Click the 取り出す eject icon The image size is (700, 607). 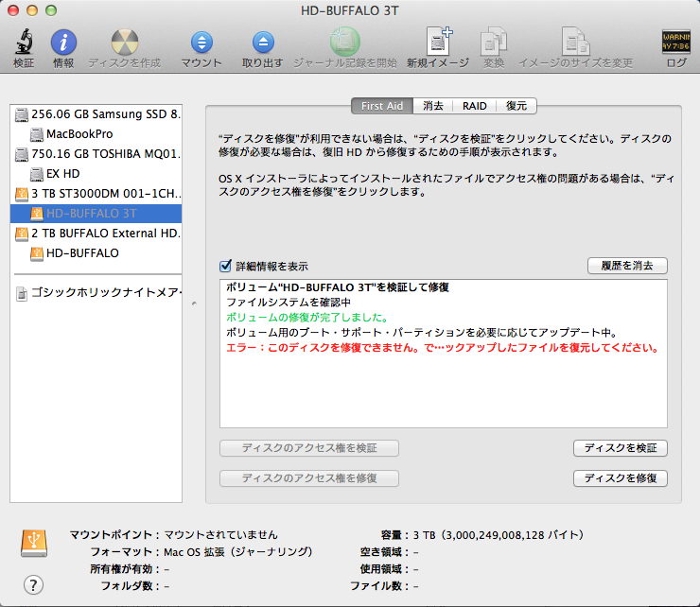coord(263,43)
